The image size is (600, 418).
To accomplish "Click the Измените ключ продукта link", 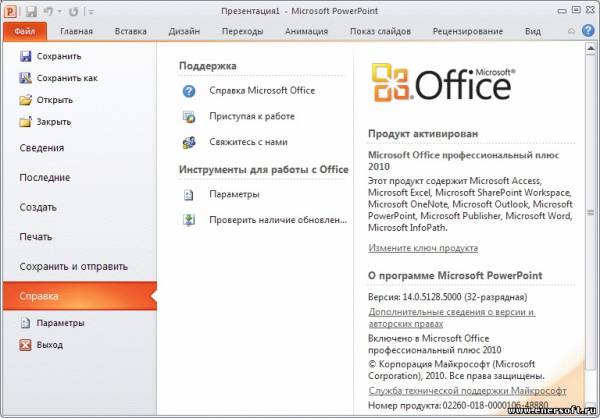I will coord(423,248).
